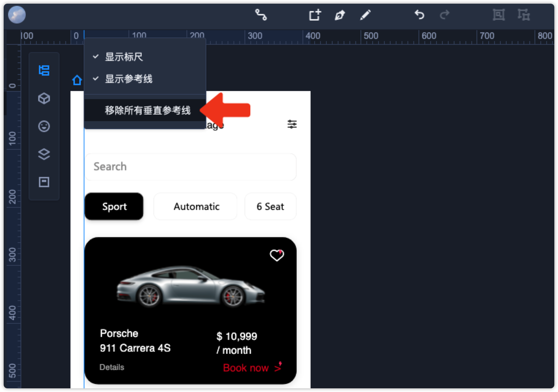Select the Pencil tool
This screenshot has width=558, height=392.
click(x=366, y=15)
